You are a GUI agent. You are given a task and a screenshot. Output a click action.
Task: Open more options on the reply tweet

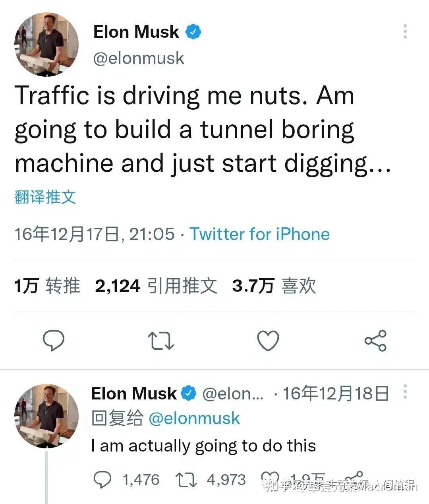[405, 392]
